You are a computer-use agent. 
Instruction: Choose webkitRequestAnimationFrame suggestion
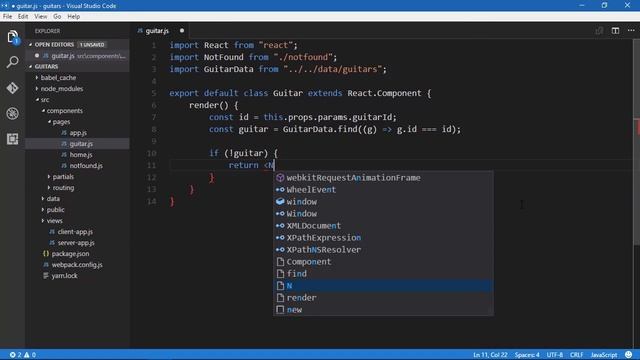383,178
